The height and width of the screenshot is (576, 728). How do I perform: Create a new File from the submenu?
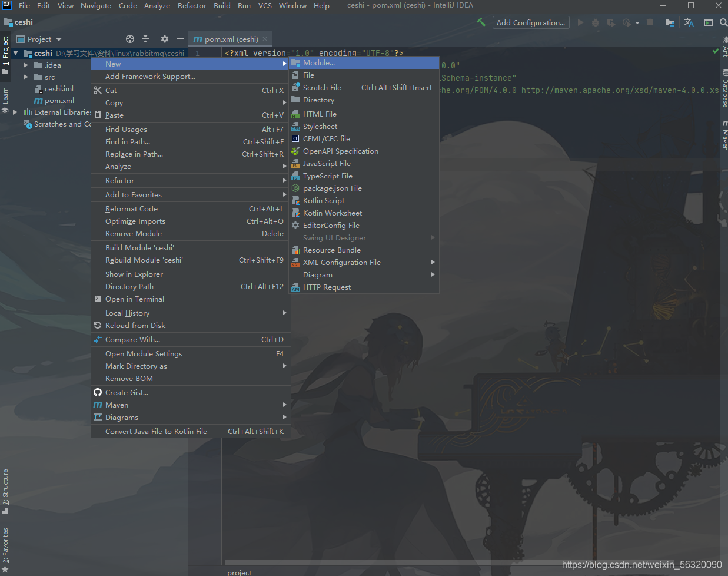coord(365,75)
